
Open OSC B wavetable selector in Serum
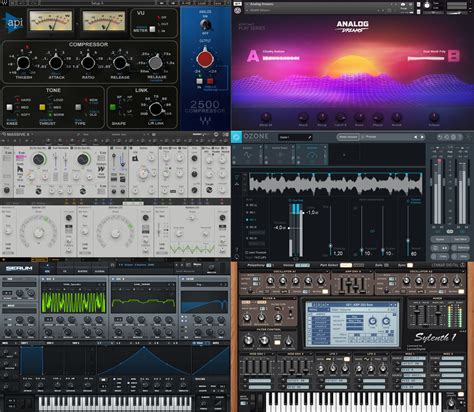tap(143, 284)
